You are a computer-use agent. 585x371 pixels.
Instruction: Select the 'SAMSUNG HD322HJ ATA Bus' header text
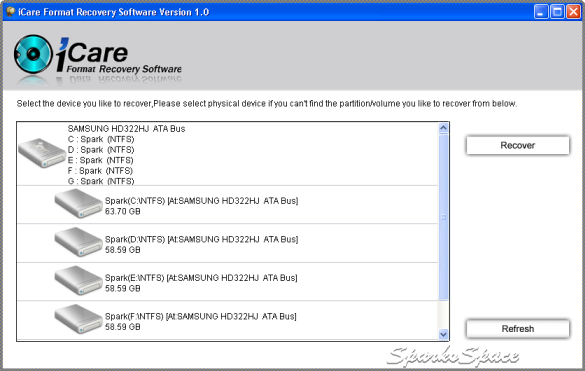[x=126, y=129]
